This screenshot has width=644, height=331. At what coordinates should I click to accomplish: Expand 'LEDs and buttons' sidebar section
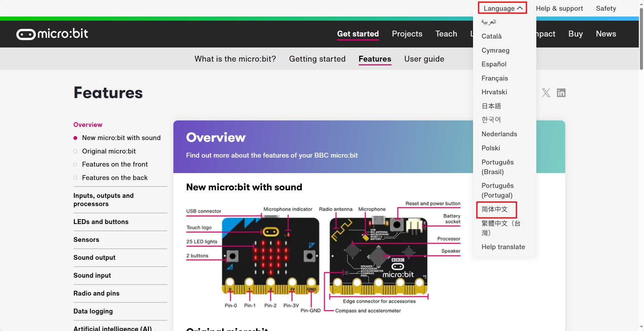(101, 222)
